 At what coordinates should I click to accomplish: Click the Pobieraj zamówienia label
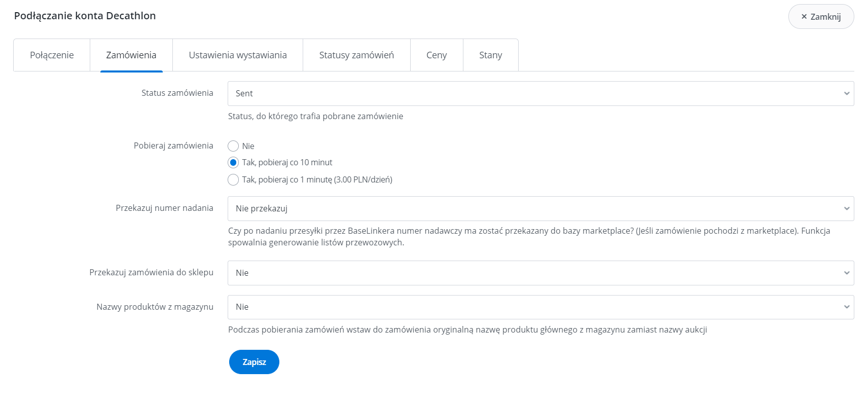173,145
